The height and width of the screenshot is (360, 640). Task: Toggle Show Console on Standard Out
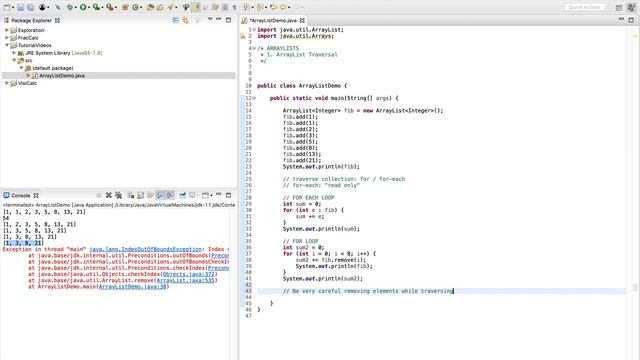160,195
